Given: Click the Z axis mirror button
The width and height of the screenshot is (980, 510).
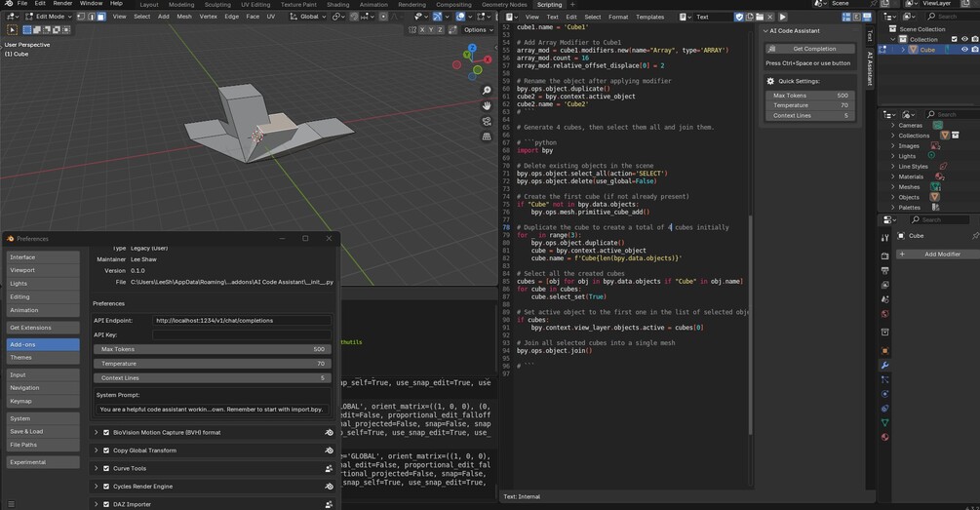Looking at the screenshot, I should tap(441, 29).
